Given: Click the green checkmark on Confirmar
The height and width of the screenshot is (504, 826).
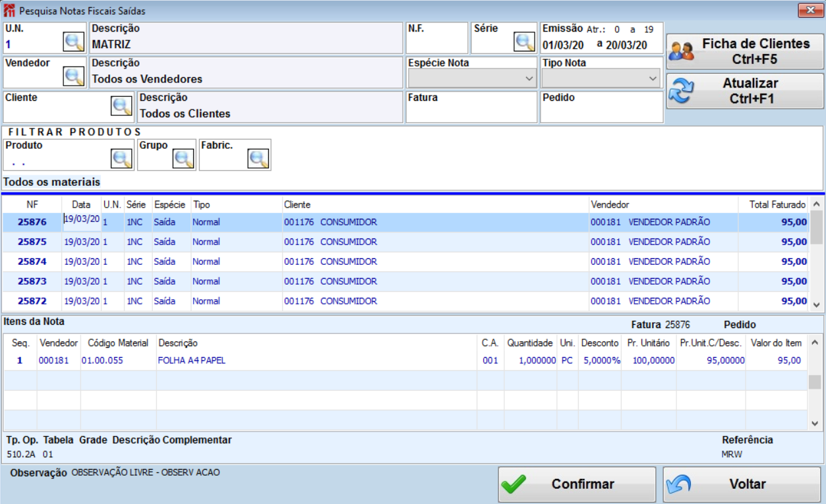Looking at the screenshot, I should tap(513, 484).
